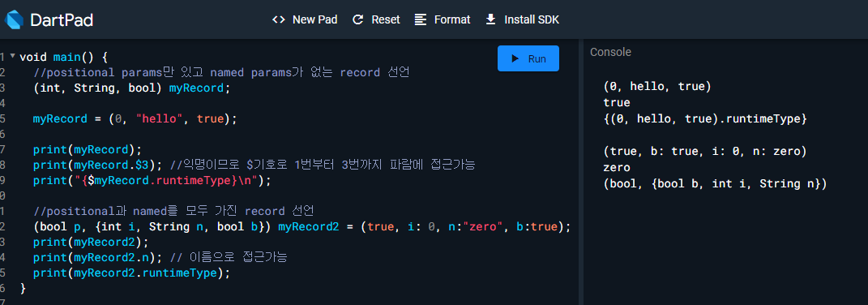
Task: Click console output '(true, b: true, i: 0, n: zero)'
Action: [705, 152]
